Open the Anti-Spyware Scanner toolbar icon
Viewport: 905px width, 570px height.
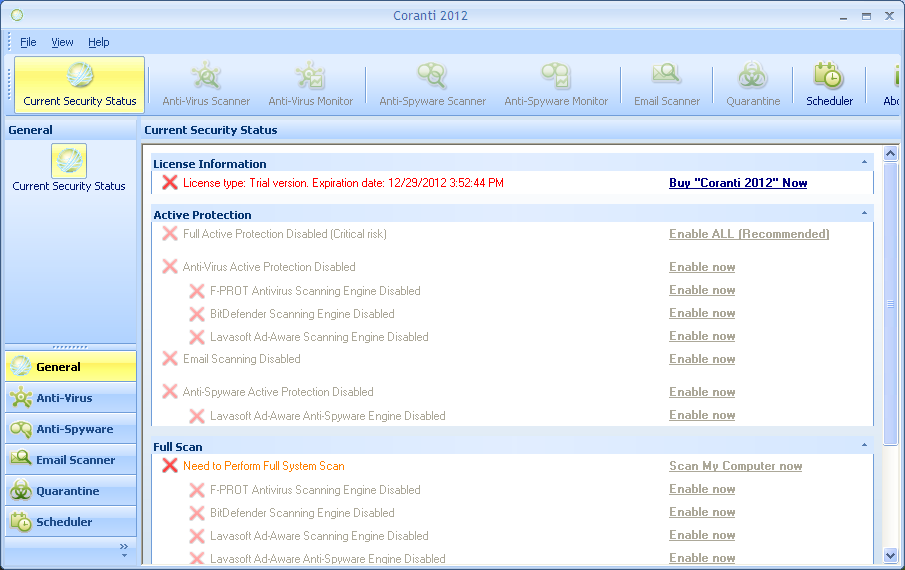(432, 76)
